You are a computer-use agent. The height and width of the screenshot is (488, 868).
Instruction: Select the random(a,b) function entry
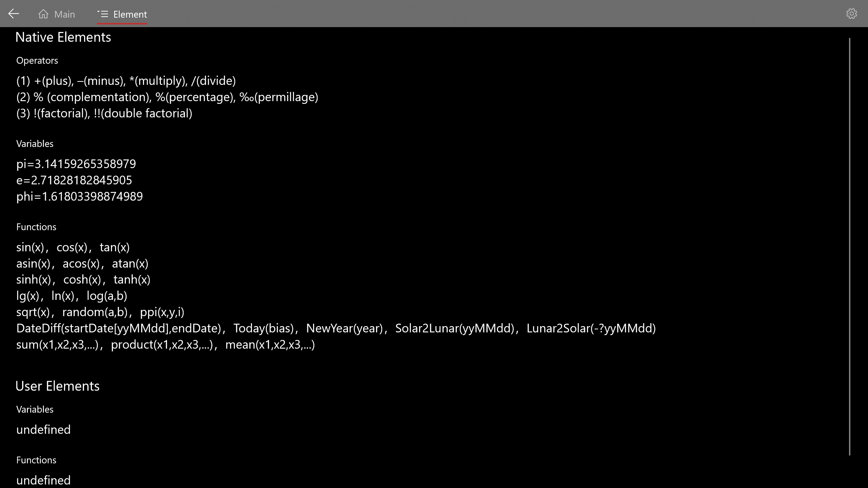point(95,312)
